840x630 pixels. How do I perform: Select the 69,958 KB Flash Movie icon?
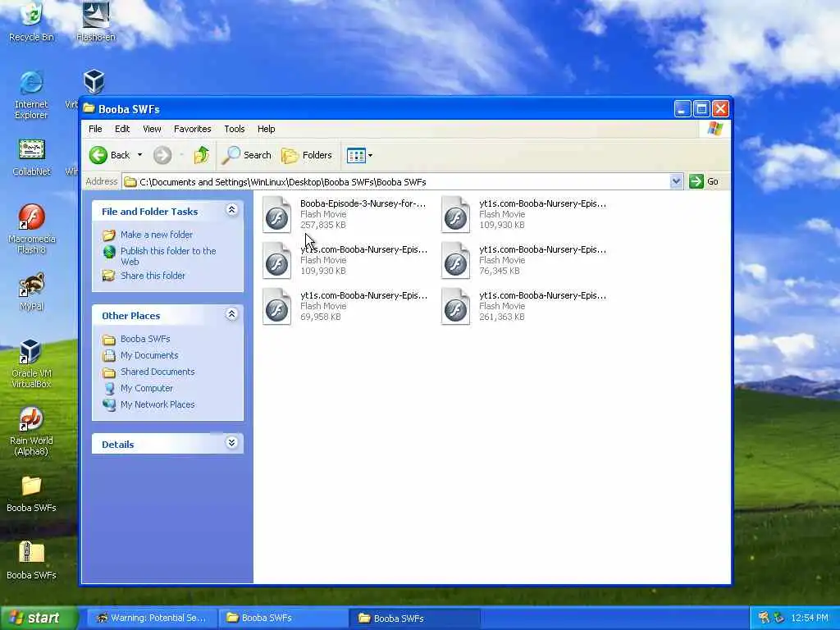pyautogui.click(x=277, y=307)
